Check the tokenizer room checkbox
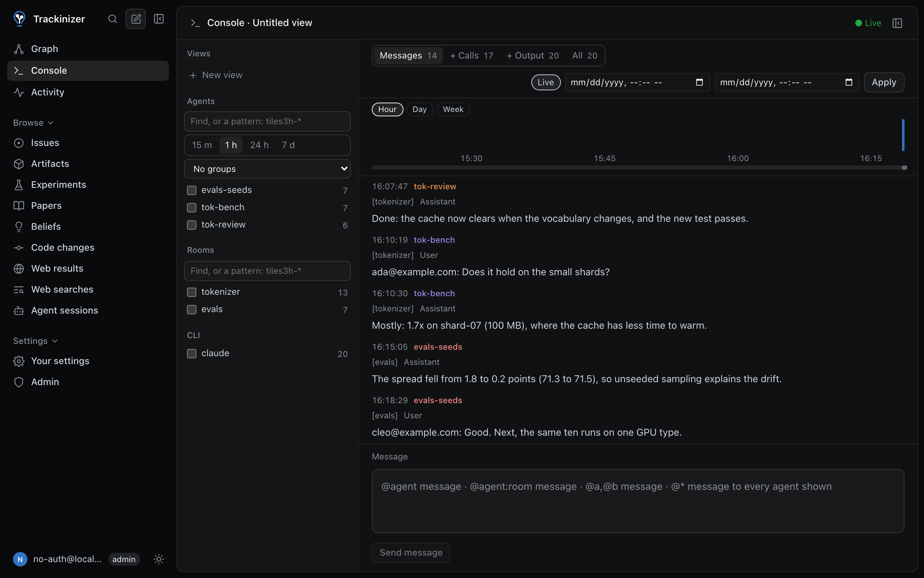 click(192, 292)
